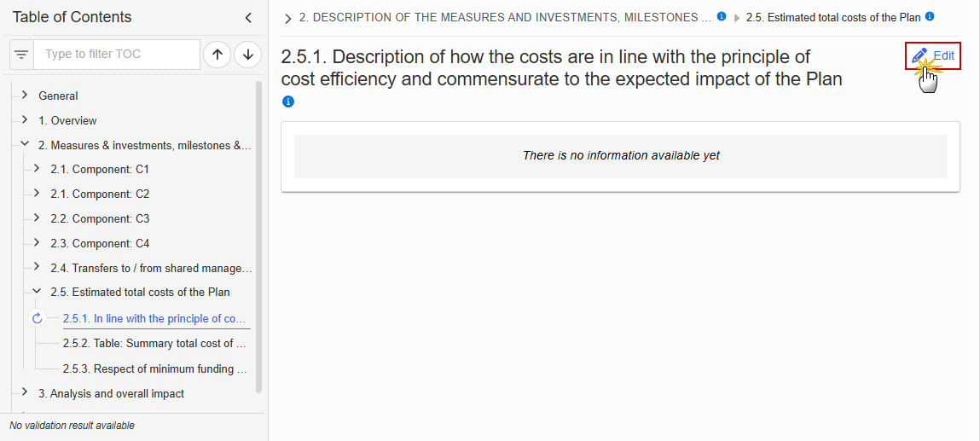Image resolution: width=980 pixels, height=441 pixels.
Task: Go to next TOC match arrow
Action: coord(248,55)
